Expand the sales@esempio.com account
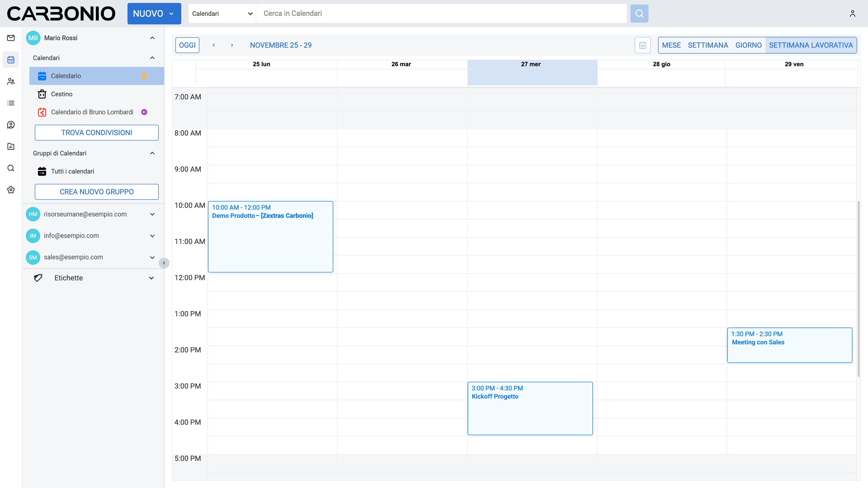The width and height of the screenshot is (868, 488). (152, 257)
